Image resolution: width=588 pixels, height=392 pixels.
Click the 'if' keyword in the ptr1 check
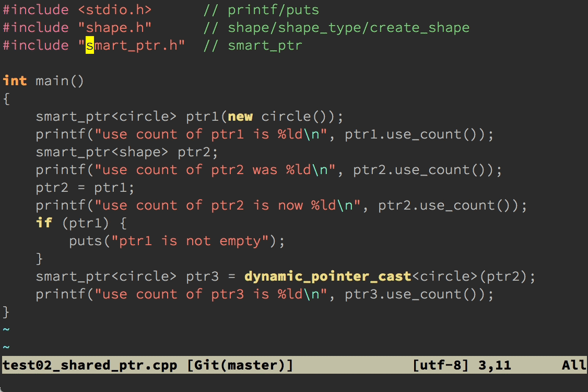(44, 223)
